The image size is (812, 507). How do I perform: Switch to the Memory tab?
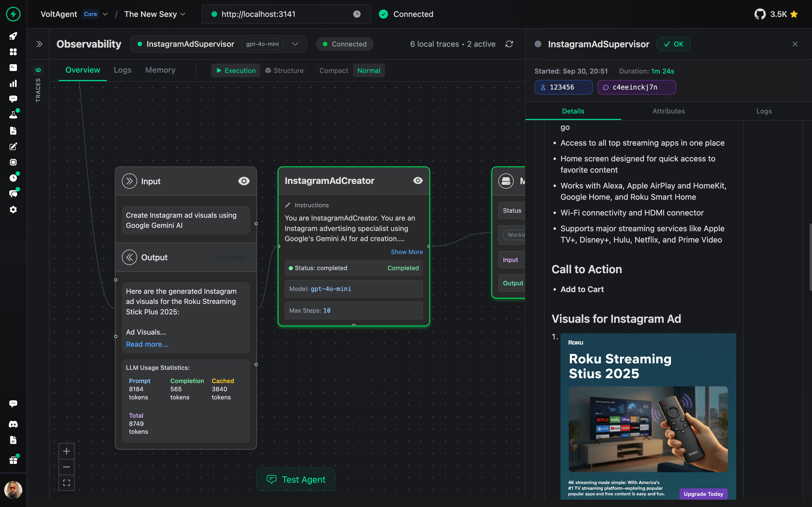tap(160, 70)
